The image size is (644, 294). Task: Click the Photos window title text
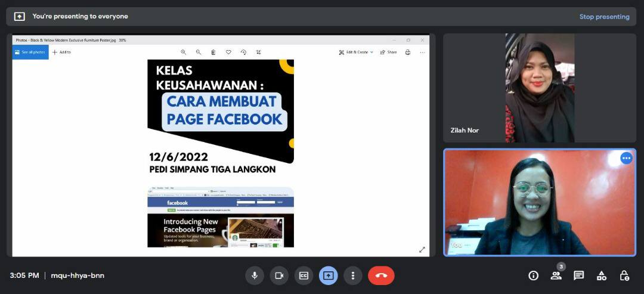tap(71, 40)
